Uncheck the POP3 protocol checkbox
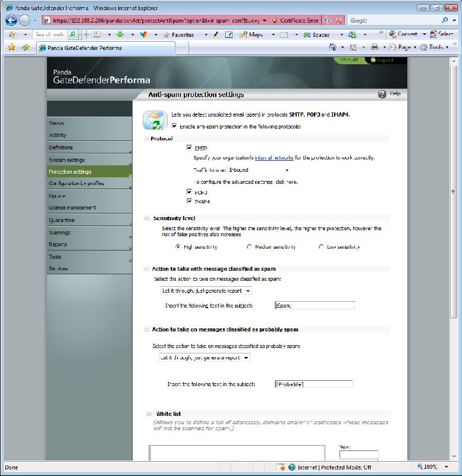The width and height of the screenshot is (462, 476). coord(189,192)
